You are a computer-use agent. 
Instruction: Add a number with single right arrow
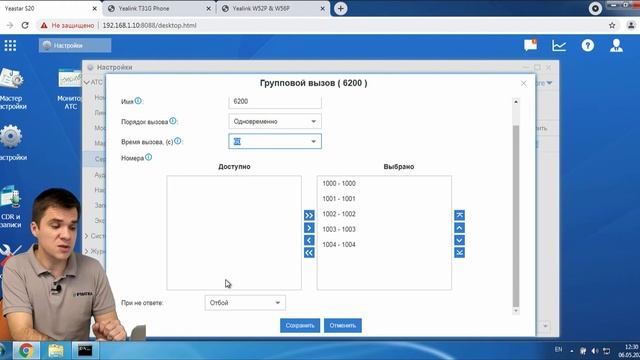click(309, 228)
